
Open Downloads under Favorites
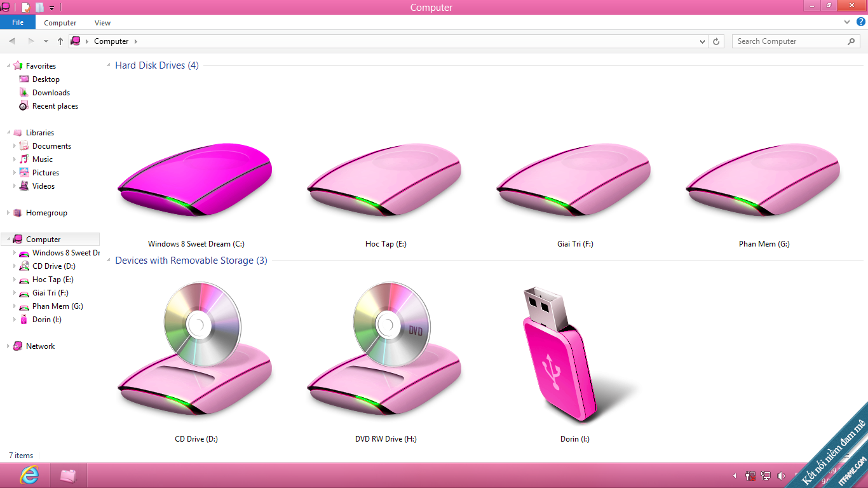click(51, 93)
